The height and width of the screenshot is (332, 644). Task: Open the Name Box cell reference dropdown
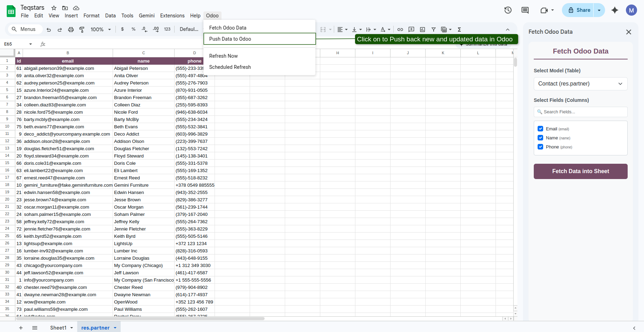coord(31,44)
